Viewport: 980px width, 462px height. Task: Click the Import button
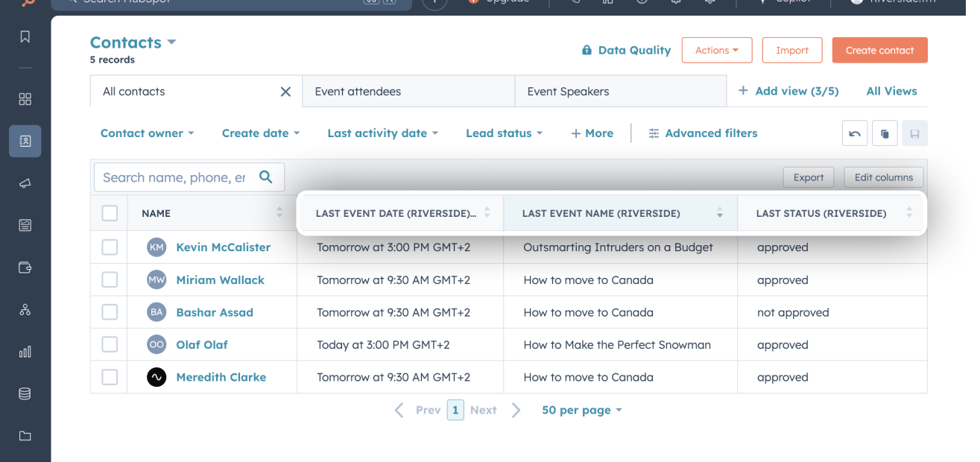pos(792,50)
